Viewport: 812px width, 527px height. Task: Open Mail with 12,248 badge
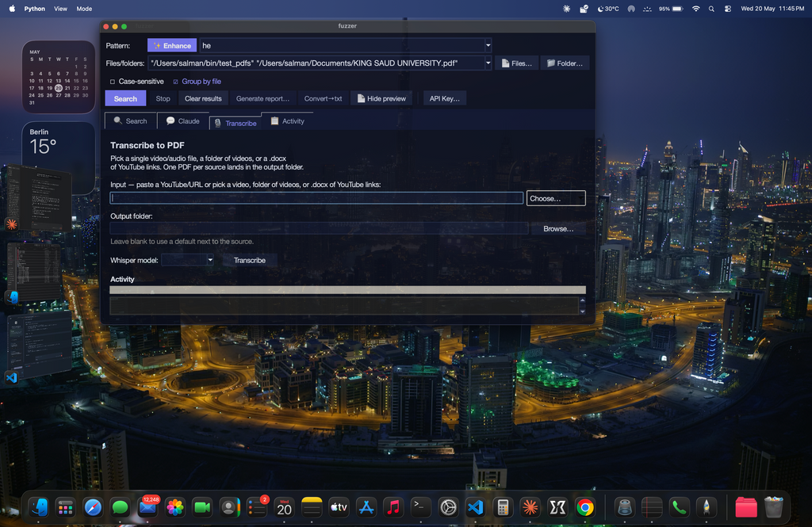(x=147, y=508)
